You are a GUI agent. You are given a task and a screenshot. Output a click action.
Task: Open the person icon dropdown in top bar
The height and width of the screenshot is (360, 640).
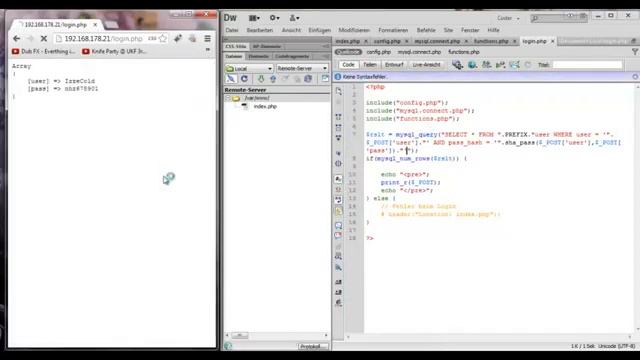point(294,18)
